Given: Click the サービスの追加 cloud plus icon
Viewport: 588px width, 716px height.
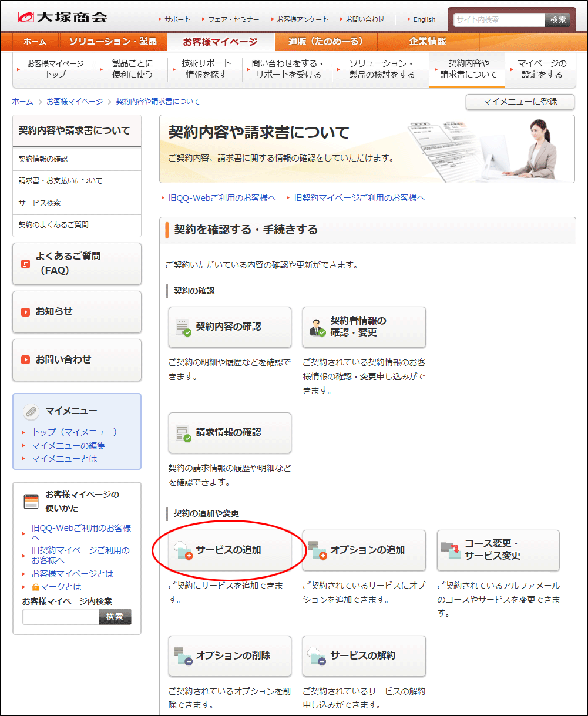Looking at the screenshot, I should (x=184, y=550).
